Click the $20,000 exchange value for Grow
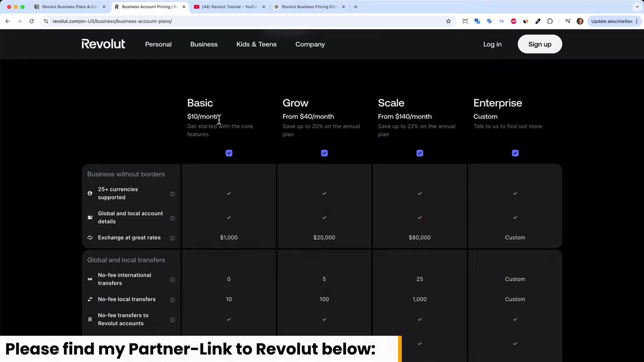This screenshot has width=644, height=362. click(x=324, y=237)
